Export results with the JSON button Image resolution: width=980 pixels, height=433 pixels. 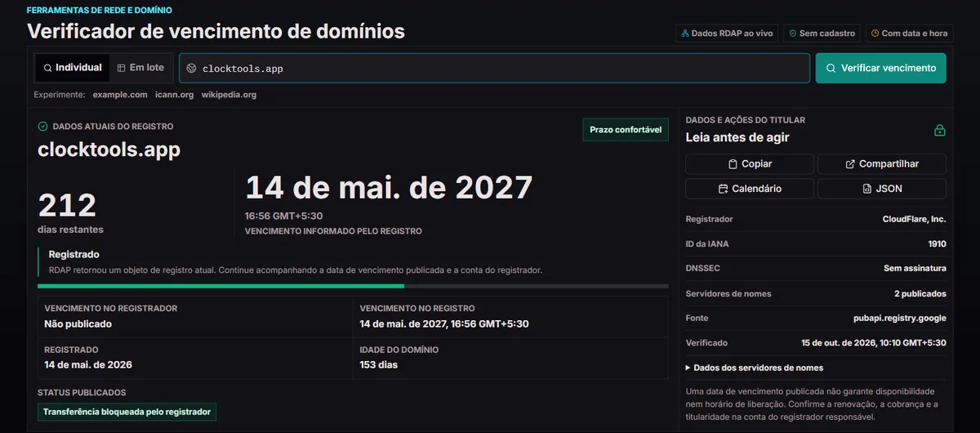[x=881, y=189]
